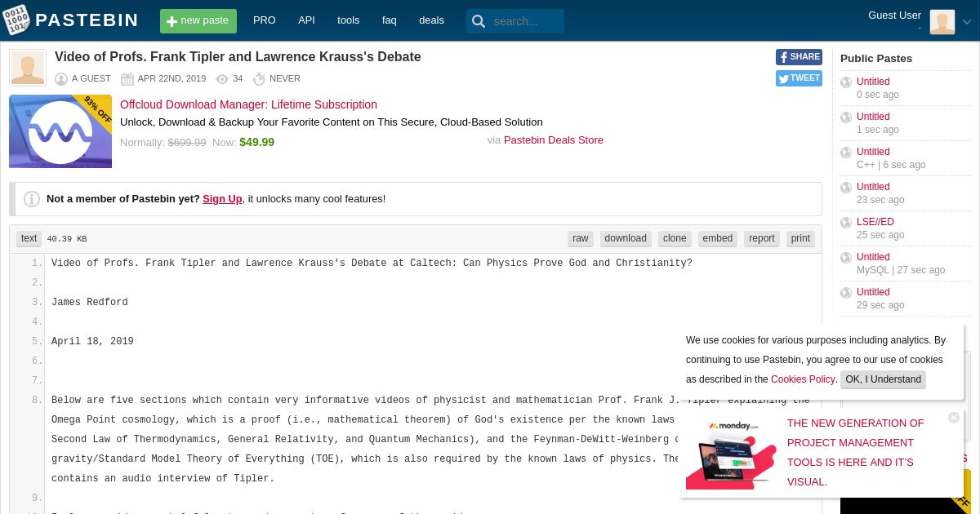Click the expiration clock icon

(259, 79)
